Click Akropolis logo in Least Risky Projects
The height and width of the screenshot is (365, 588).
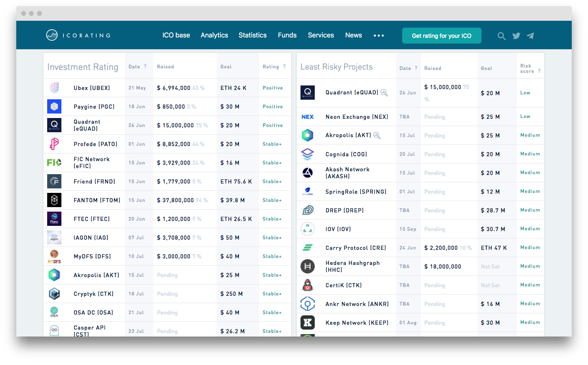click(307, 135)
